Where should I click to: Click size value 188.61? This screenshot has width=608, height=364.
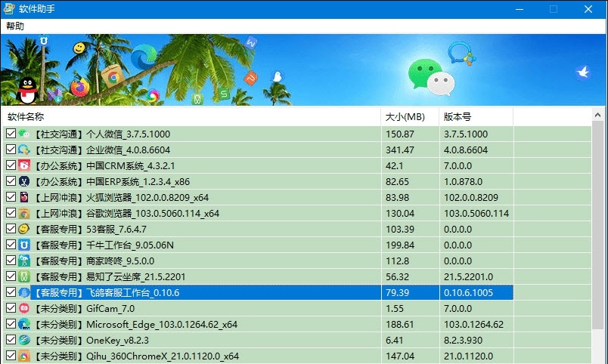tap(400, 325)
